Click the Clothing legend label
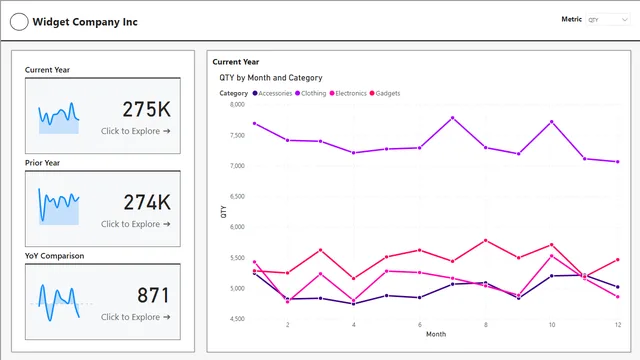The width and height of the screenshot is (640, 360). 313,93
